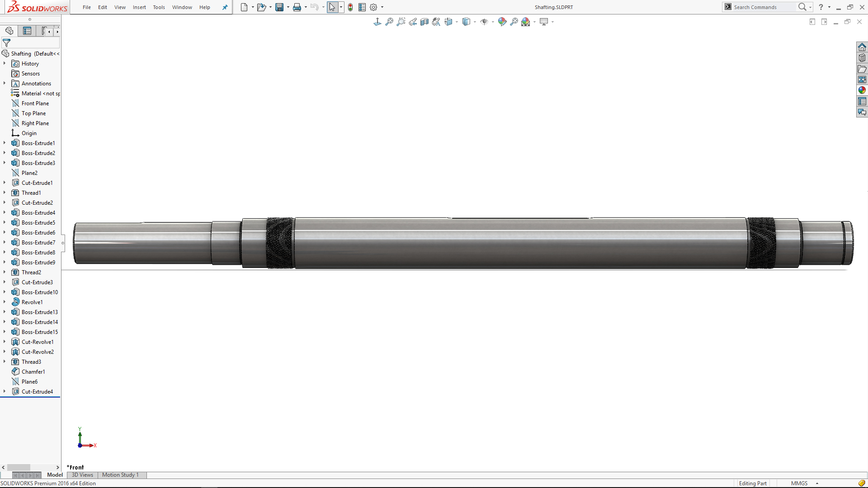Select the Front Plane tree item

(x=35, y=103)
